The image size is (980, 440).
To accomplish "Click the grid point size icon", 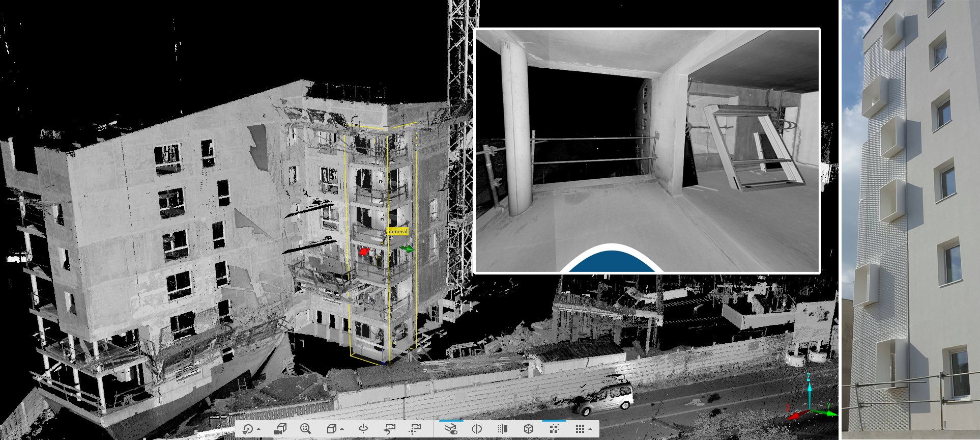I will tap(580, 429).
